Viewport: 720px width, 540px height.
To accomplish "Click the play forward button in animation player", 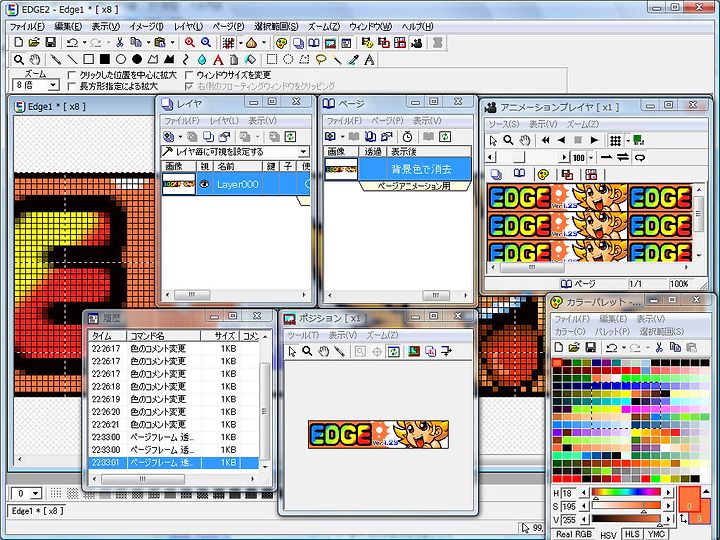I will [594, 140].
